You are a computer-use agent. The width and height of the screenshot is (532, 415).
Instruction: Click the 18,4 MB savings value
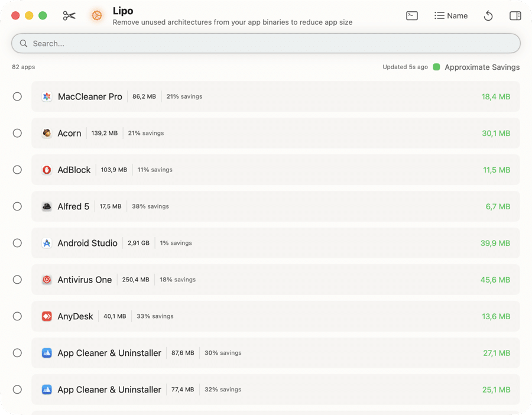click(x=496, y=97)
